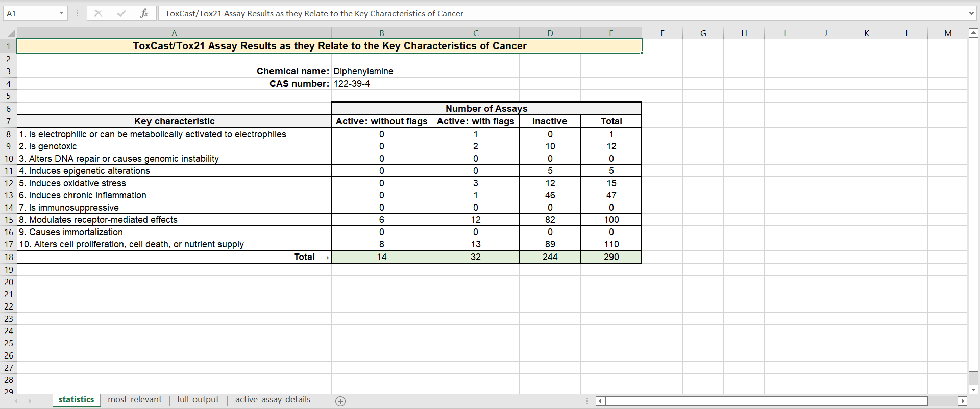Viewport: 980px width, 409px height.
Task: Select row 25 header
Action: (x=9, y=343)
